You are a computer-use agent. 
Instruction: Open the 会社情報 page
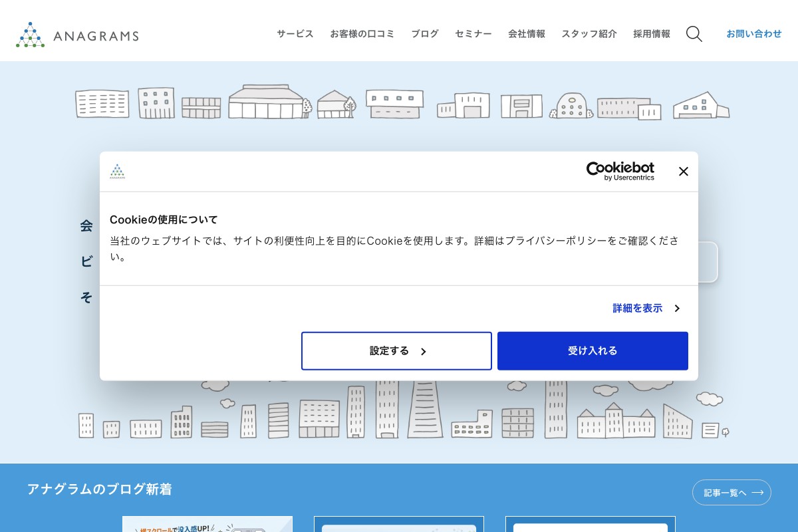coord(527,34)
